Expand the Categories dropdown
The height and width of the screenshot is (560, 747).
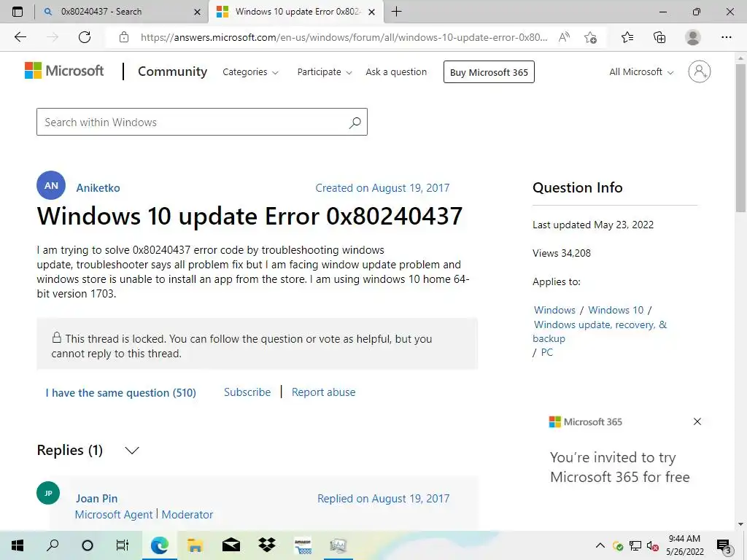pos(250,72)
